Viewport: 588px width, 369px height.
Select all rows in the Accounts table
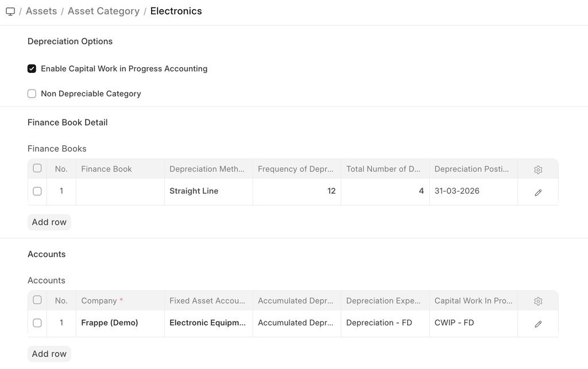tap(37, 300)
